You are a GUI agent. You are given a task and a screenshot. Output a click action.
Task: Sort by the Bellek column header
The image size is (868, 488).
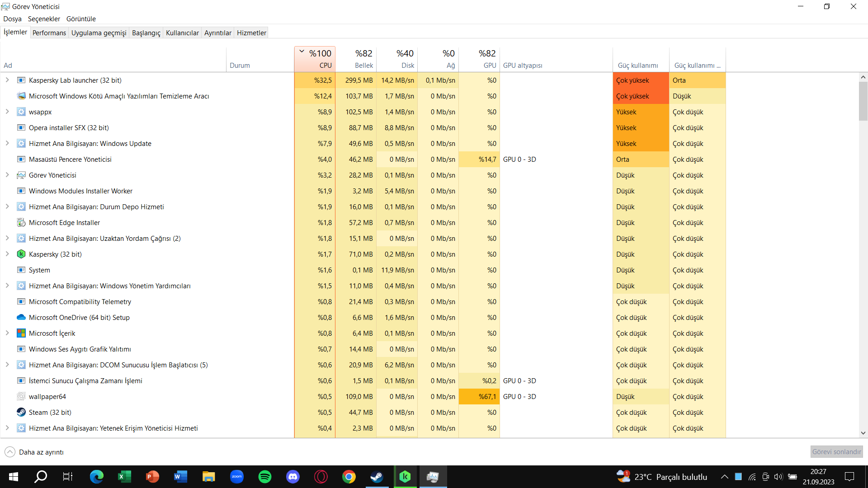[356, 59]
